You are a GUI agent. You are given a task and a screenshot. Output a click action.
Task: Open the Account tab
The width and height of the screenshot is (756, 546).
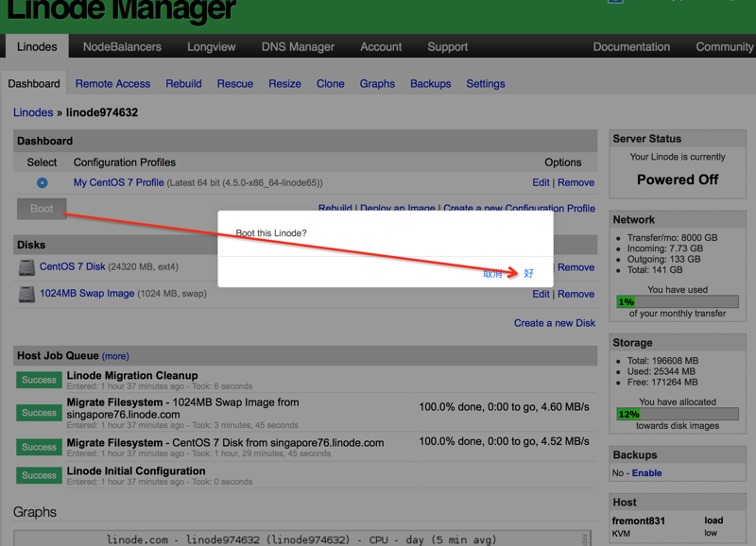(x=381, y=46)
